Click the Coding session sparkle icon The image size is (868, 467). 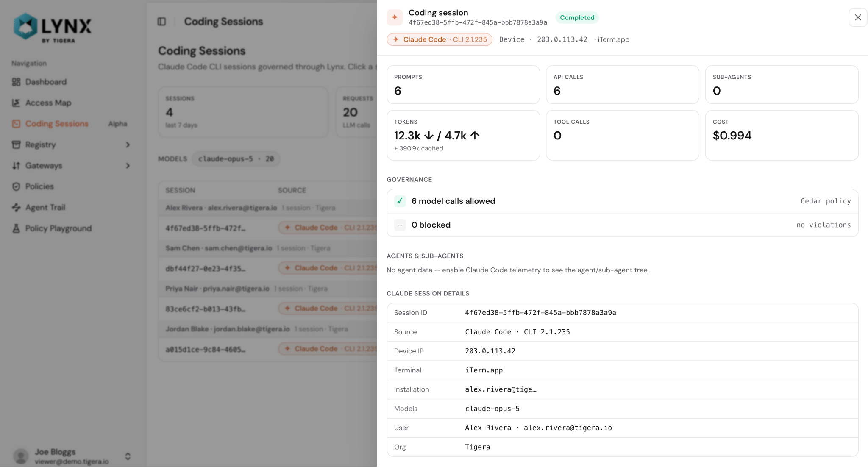point(395,17)
